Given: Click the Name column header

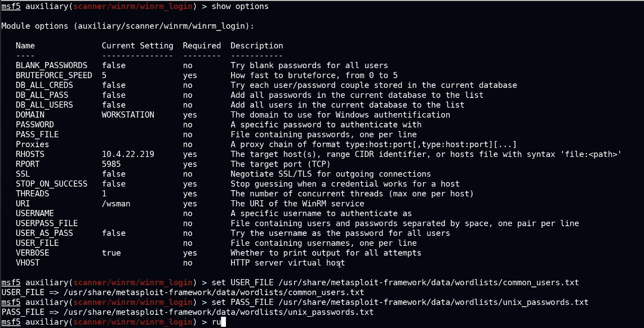Looking at the screenshot, I should (x=25, y=46).
